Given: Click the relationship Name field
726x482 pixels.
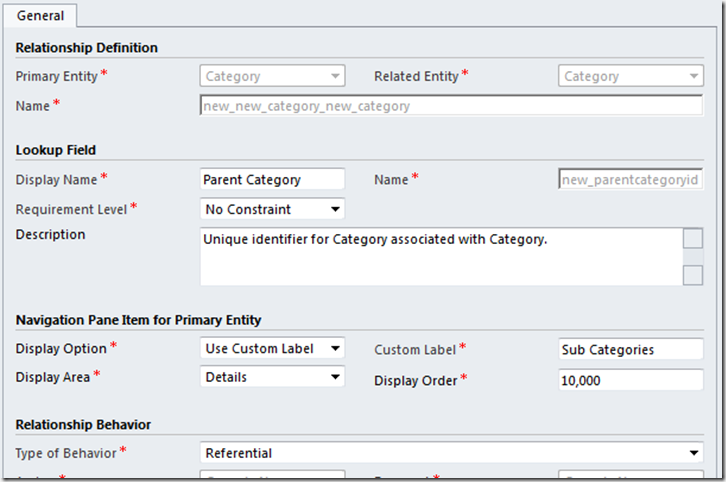Looking at the screenshot, I should click(451, 106).
